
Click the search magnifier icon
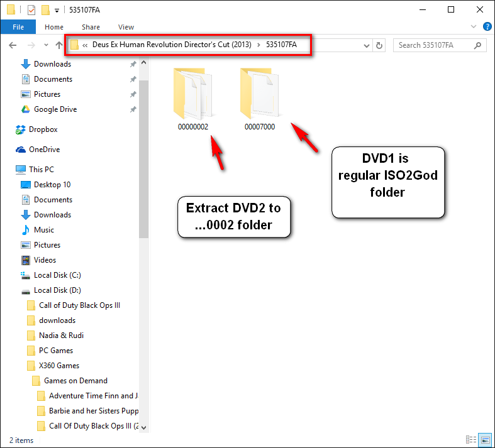point(478,45)
